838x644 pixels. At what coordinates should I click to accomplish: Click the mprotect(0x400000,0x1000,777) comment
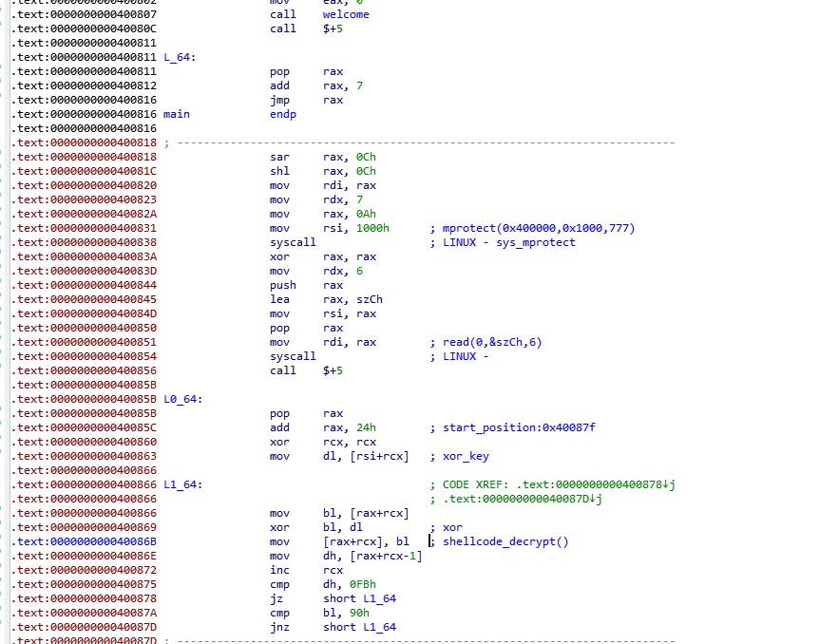(x=539, y=228)
